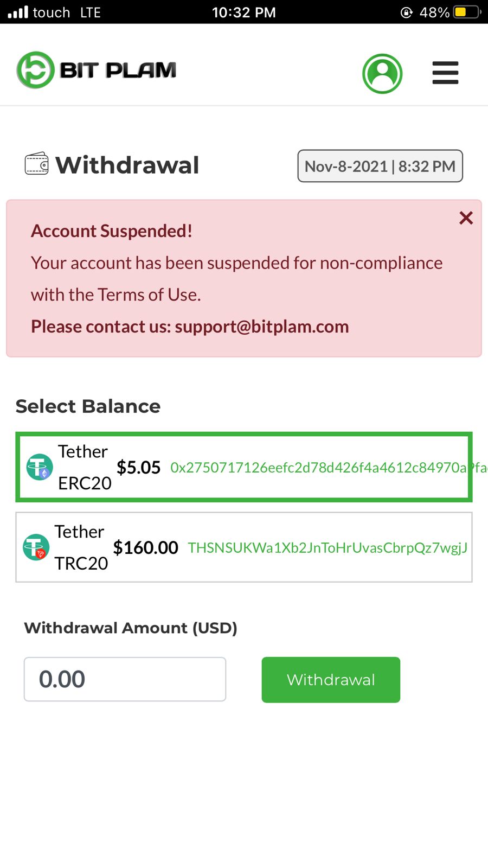Image resolution: width=488 pixels, height=868 pixels.
Task: Click the TRC20 wallet address THSNSUKWa1
Action: tap(328, 548)
